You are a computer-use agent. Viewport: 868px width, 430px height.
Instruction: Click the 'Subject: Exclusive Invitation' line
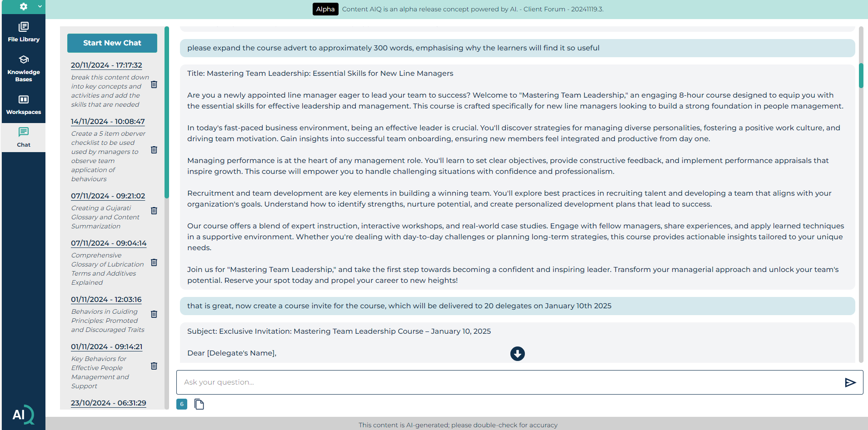point(339,331)
